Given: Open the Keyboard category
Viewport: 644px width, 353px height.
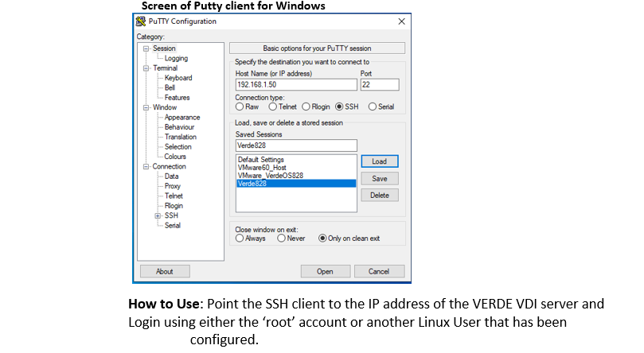Looking at the screenshot, I should click(x=178, y=78).
